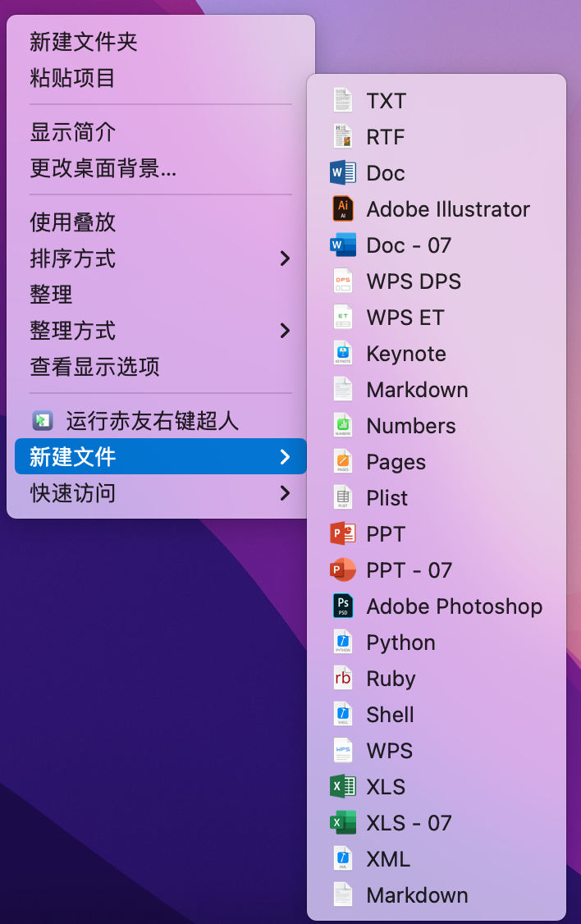Create a new TXT file
Viewport: 581px width, 924px height.
386,101
